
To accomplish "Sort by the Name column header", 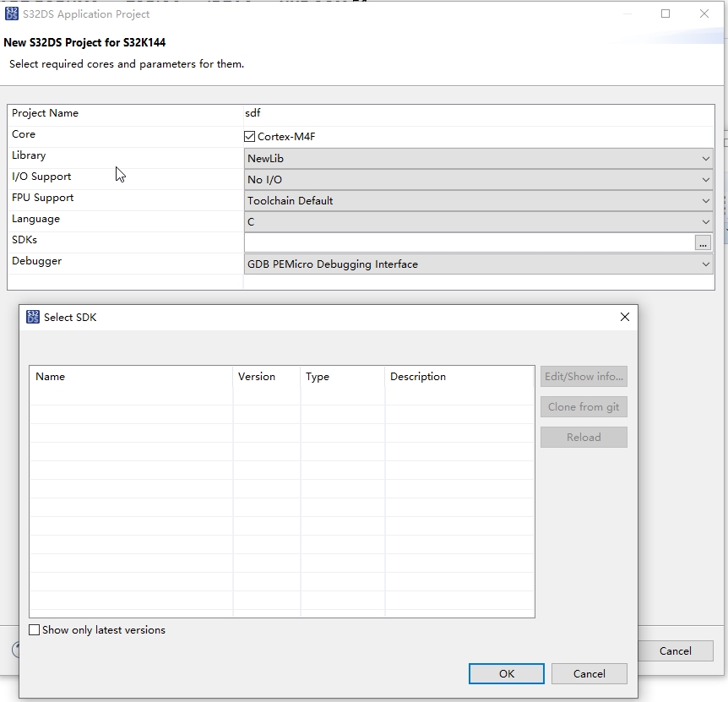I will click(132, 377).
